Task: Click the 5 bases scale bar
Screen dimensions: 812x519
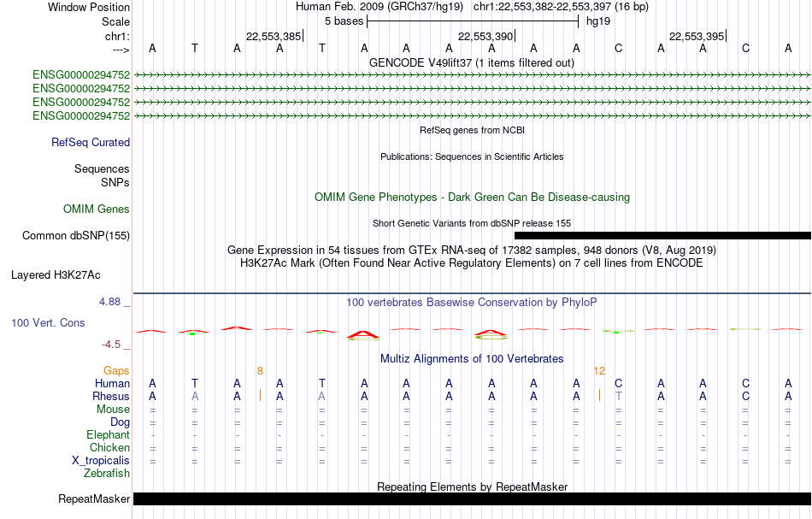Action: [473, 21]
